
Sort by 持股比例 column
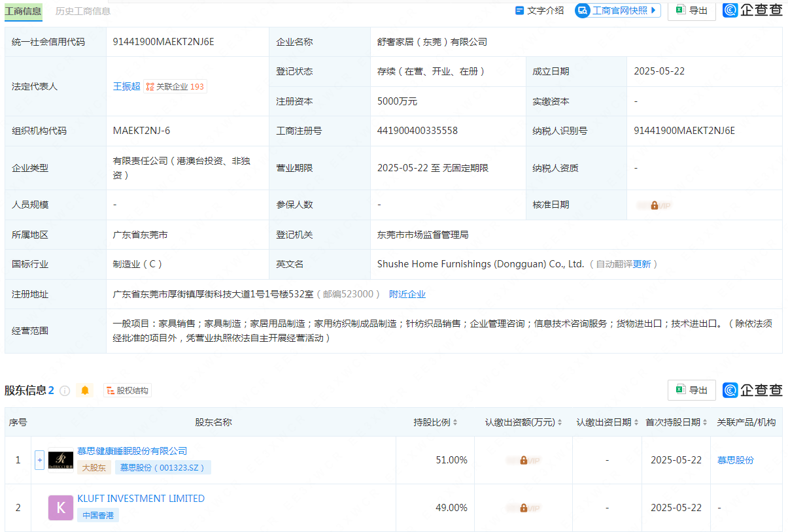(x=455, y=423)
